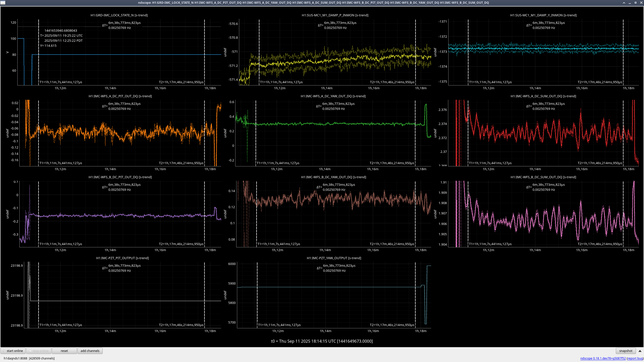
Task: Click the start online button
Action: 13,351
